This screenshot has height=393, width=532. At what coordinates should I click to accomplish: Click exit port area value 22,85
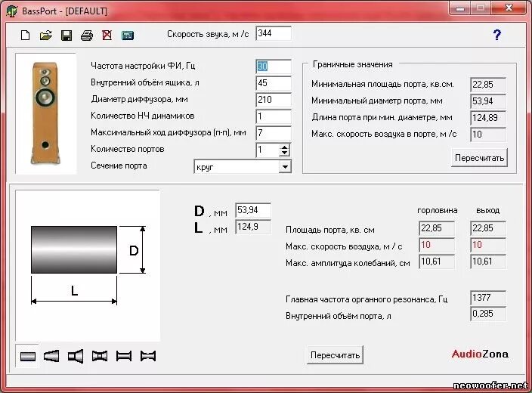coord(488,228)
